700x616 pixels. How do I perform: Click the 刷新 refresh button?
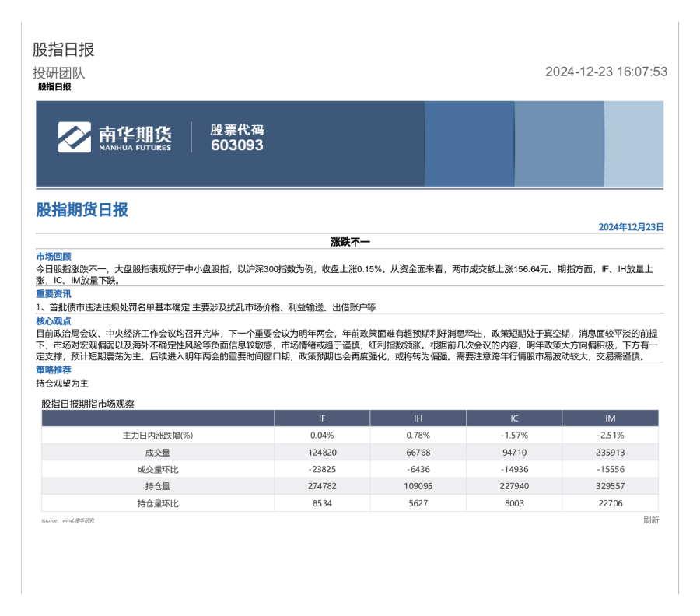(x=651, y=520)
